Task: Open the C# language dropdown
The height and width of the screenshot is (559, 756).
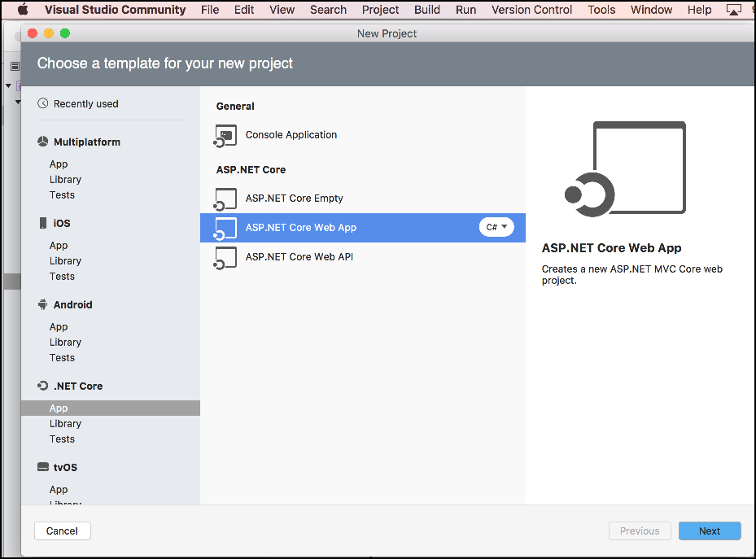Action: 496,227
